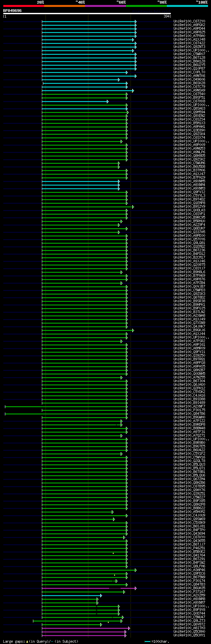Select the UniRef100_A2XNF7 label

189,407
